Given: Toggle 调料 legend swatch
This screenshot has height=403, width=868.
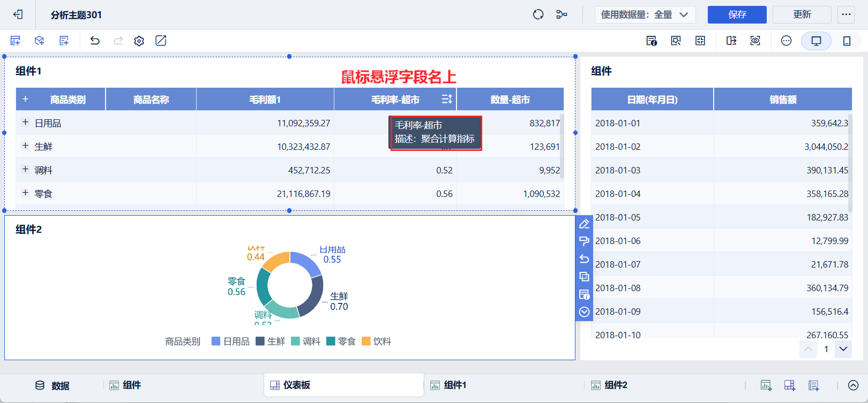Looking at the screenshot, I should click(x=295, y=341).
